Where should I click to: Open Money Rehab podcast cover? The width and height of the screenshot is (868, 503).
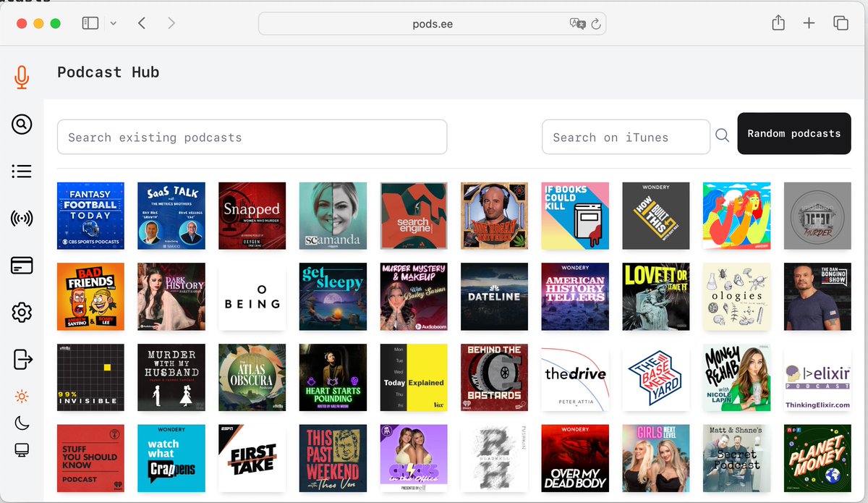[737, 378]
